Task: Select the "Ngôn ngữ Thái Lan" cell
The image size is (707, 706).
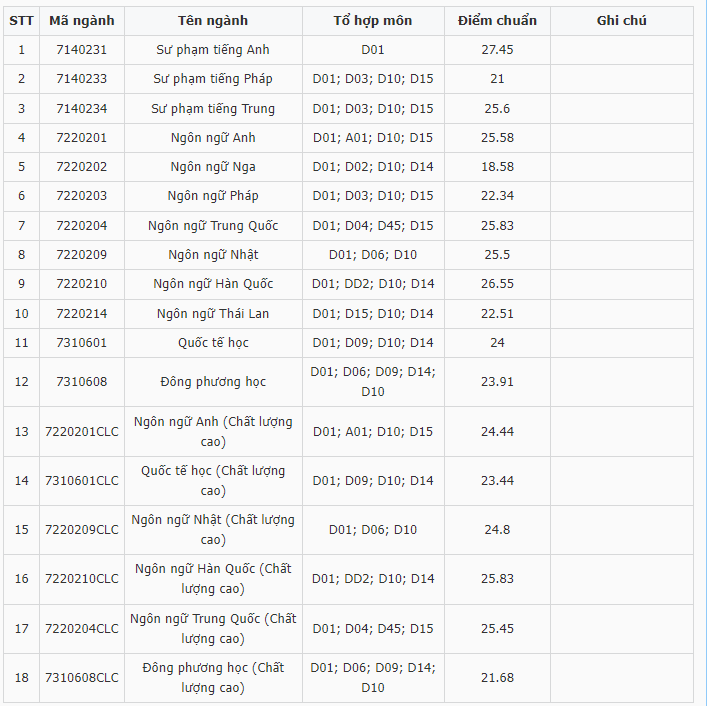Action: coord(213,314)
